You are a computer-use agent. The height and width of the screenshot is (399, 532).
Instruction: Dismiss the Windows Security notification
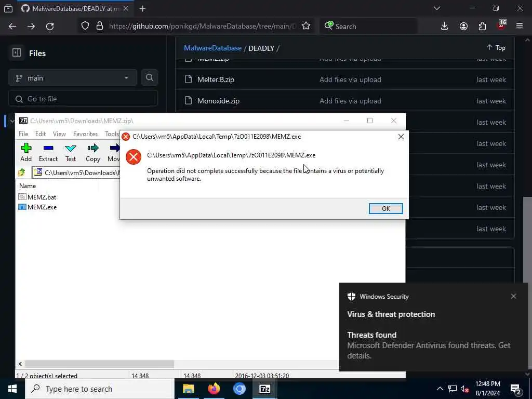[x=513, y=296]
